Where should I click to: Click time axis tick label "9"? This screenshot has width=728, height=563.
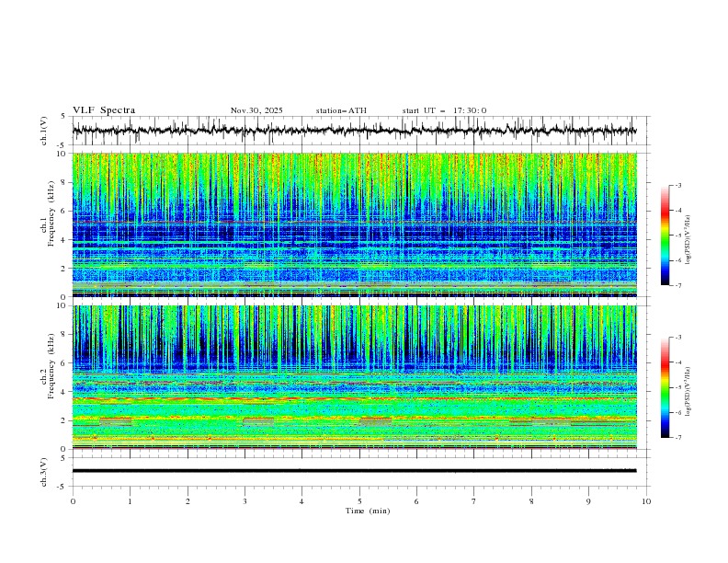point(588,501)
